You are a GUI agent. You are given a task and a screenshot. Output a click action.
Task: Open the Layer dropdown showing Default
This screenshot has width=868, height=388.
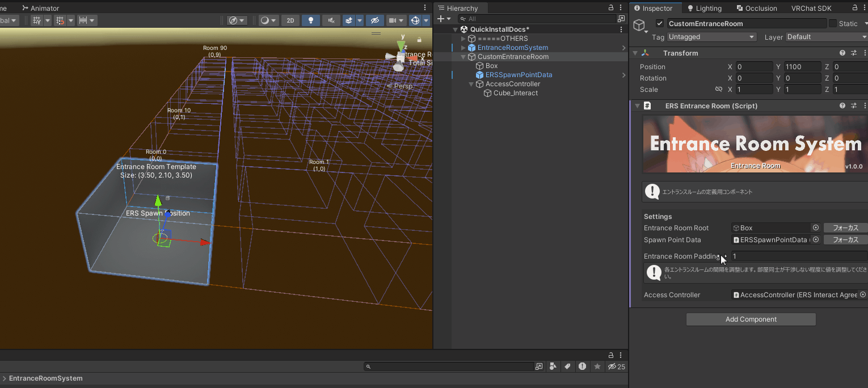tap(826, 37)
